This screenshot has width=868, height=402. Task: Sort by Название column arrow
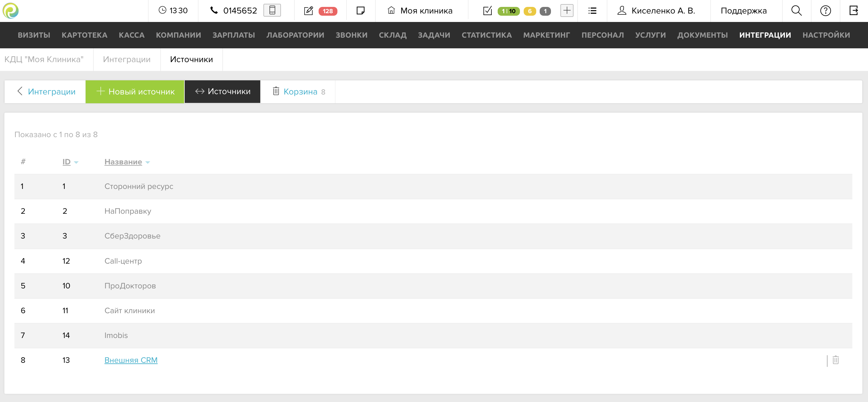coord(148,163)
